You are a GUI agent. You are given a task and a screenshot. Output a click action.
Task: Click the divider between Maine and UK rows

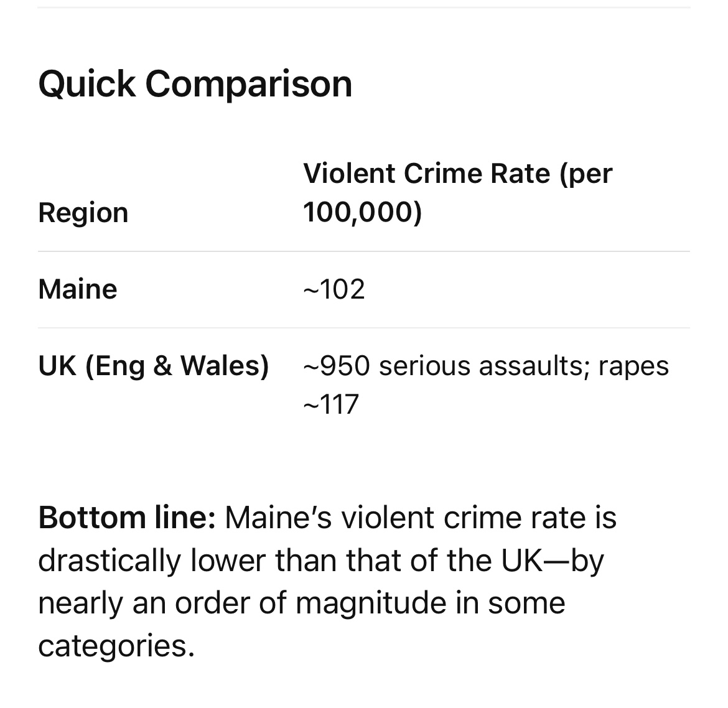[363, 327]
